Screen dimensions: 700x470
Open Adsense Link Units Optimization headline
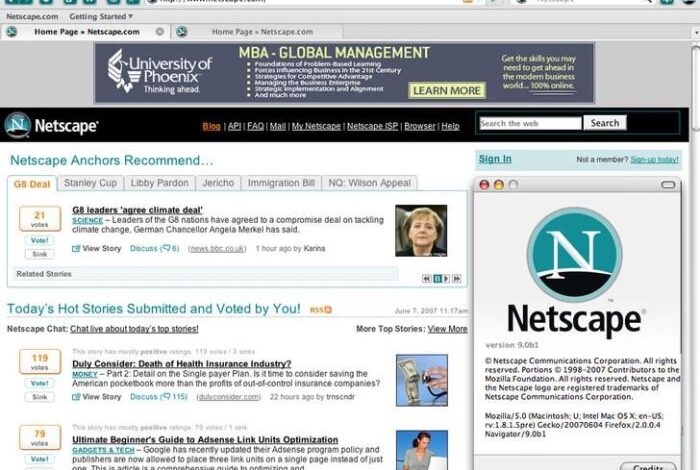205,440
